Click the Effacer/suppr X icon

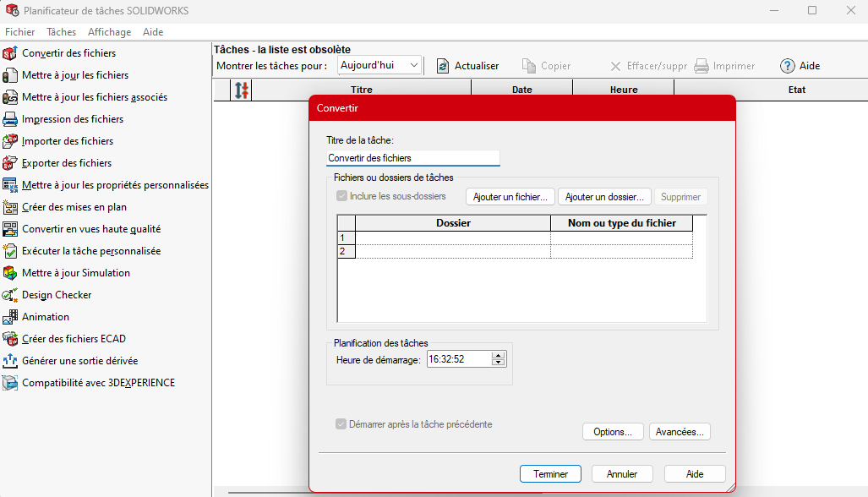pos(615,67)
